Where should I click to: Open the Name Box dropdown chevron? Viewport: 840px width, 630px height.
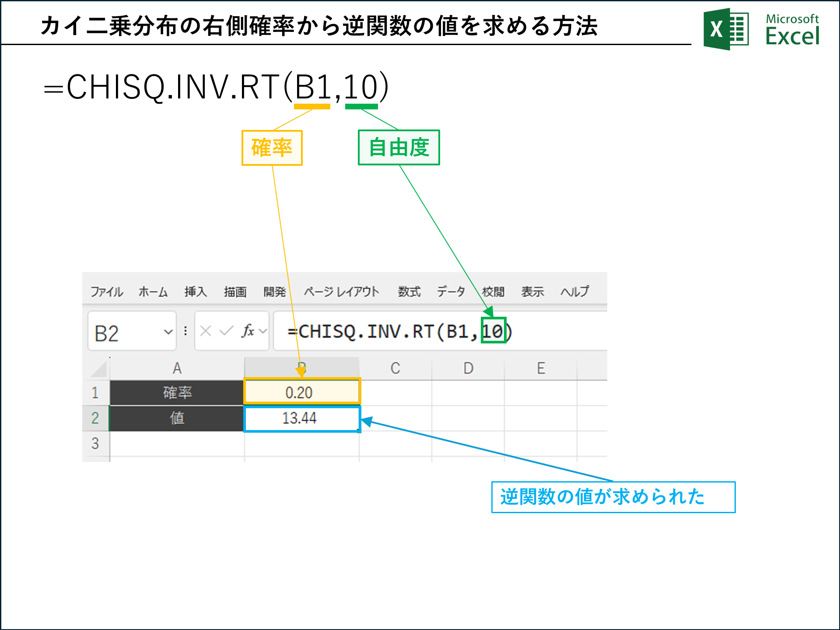click(x=168, y=332)
